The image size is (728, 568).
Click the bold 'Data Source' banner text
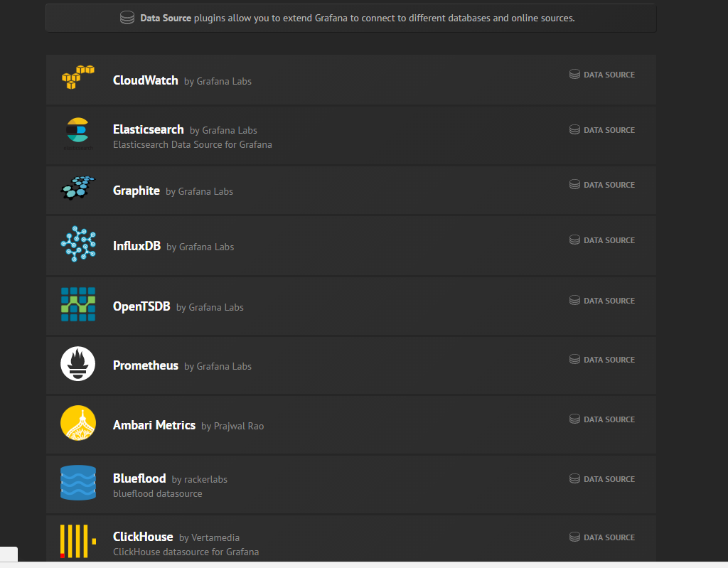pyautogui.click(x=166, y=18)
